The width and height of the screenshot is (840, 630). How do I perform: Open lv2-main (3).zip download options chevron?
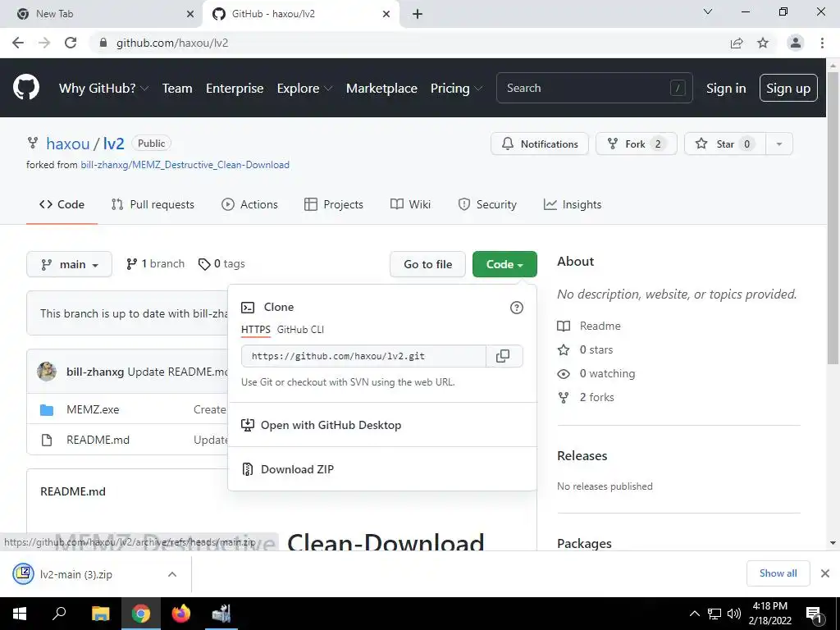click(172, 574)
